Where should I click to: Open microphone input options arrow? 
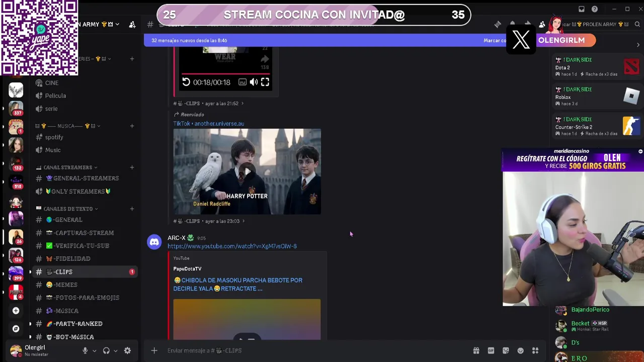94,351
